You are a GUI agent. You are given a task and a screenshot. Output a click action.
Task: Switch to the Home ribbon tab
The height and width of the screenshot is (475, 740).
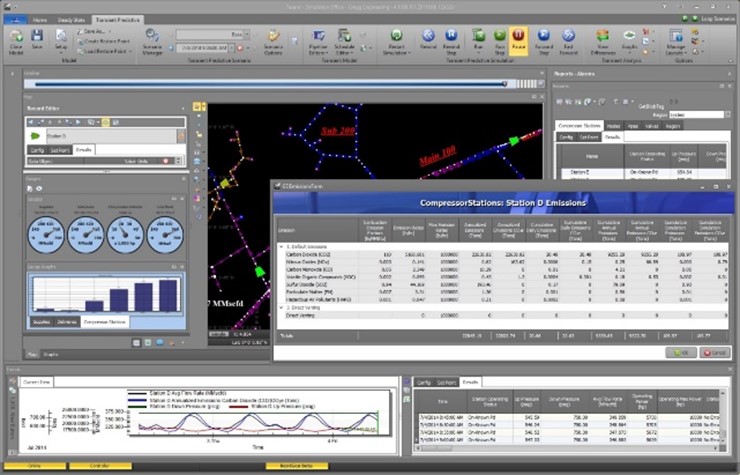click(40, 20)
